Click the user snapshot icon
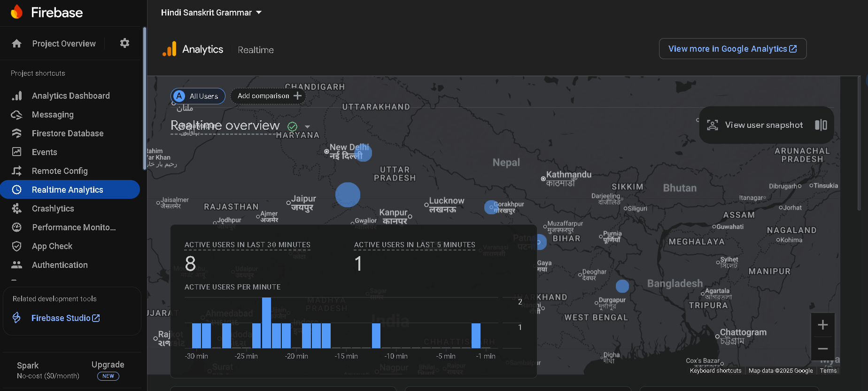Screen dimensions: 868x391 [x=713, y=125]
